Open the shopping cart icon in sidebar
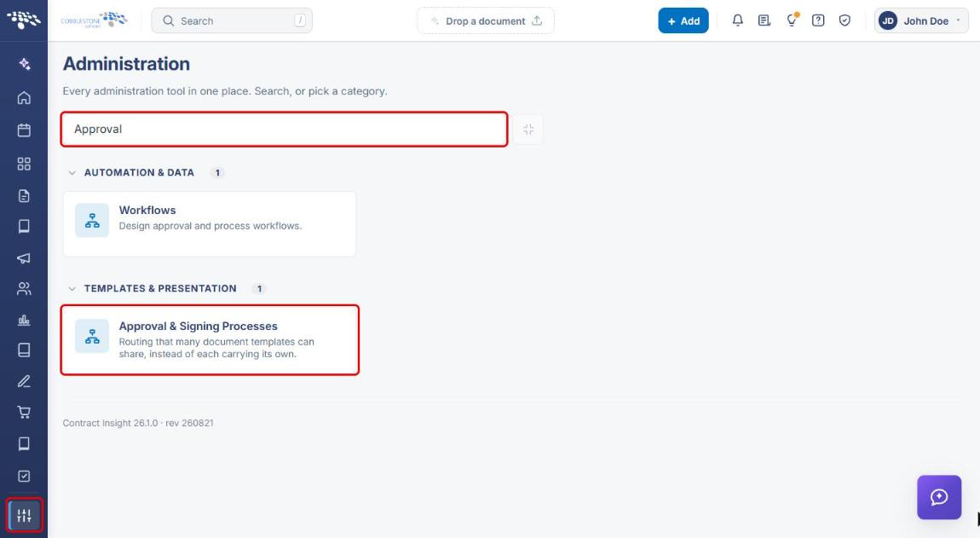The image size is (980, 538). click(24, 412)
